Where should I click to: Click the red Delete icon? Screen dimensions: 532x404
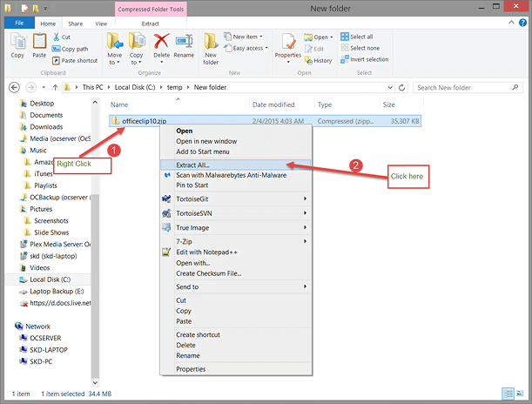click(161, 44)
